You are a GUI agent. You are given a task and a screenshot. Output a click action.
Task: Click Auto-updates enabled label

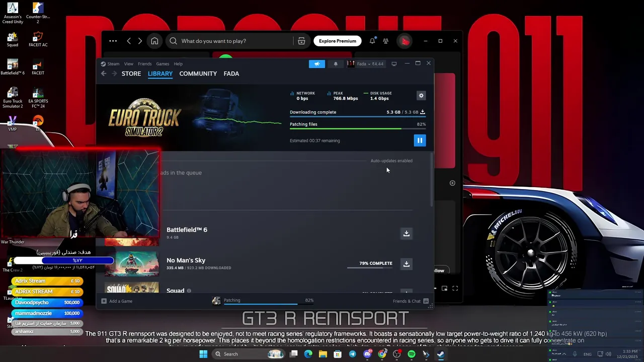pyautogui.click(x=391, y=161)
